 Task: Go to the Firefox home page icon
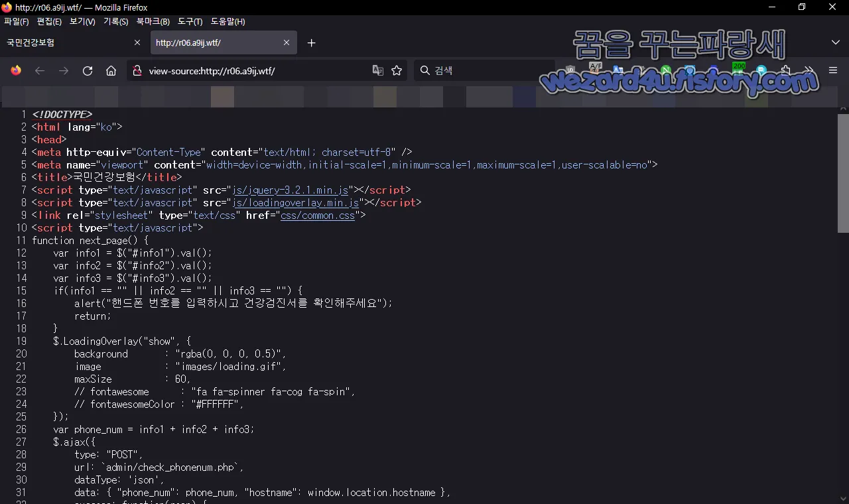pos(111,71)
